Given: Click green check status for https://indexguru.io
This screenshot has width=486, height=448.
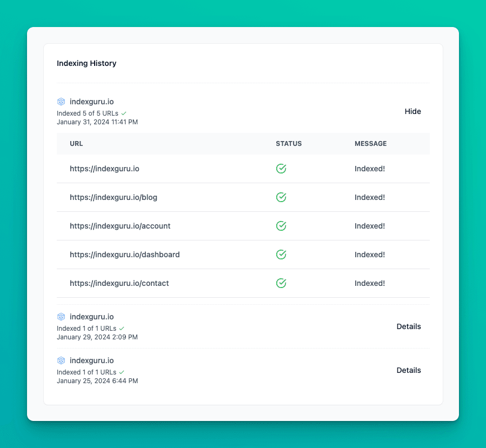Looking at the screenshot, I should tap(281, 169).
